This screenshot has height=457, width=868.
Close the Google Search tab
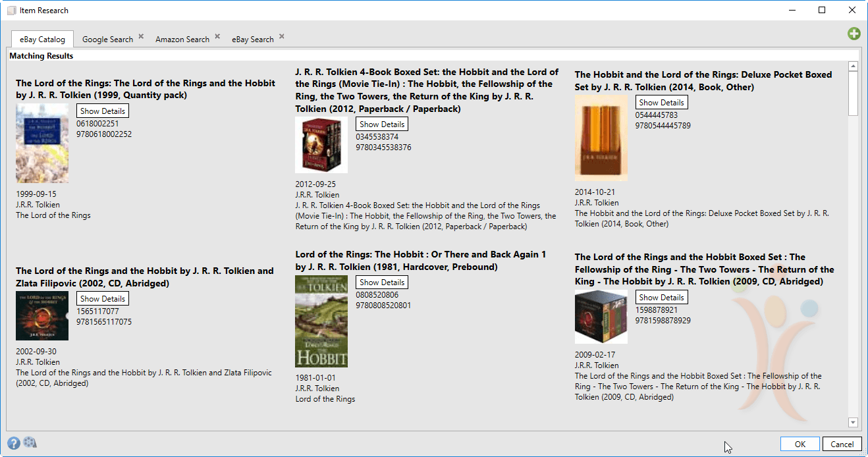[141, 37]
